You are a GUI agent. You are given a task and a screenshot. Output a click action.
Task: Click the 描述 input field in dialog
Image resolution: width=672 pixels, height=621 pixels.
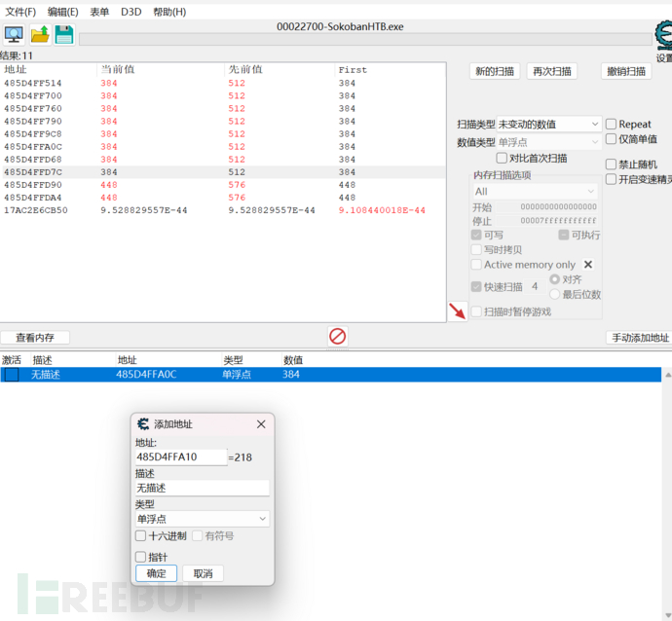point(202,488)
